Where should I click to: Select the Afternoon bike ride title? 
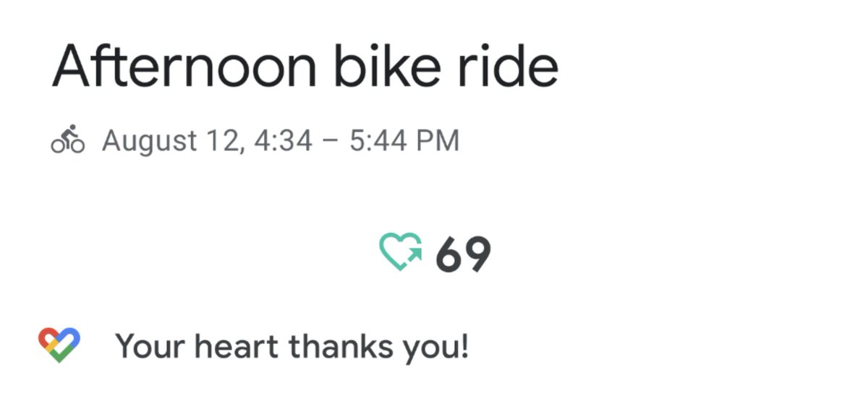point(305,67)
